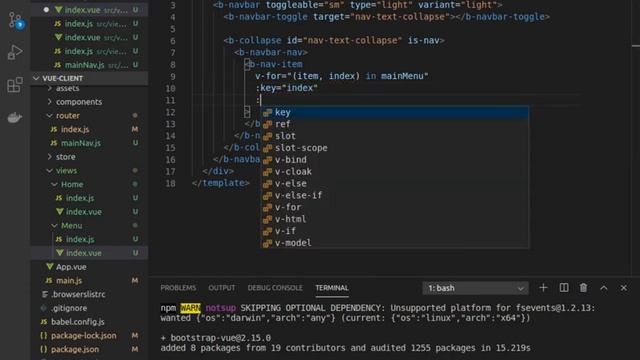Open index.js in Home folder
Viewport: 640px width, 360px height.
(89, 198)
